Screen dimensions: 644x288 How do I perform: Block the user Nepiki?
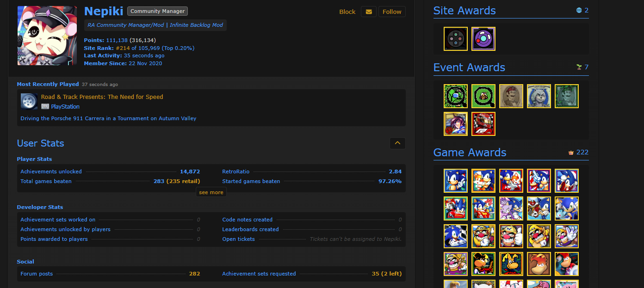pos(347,12)
